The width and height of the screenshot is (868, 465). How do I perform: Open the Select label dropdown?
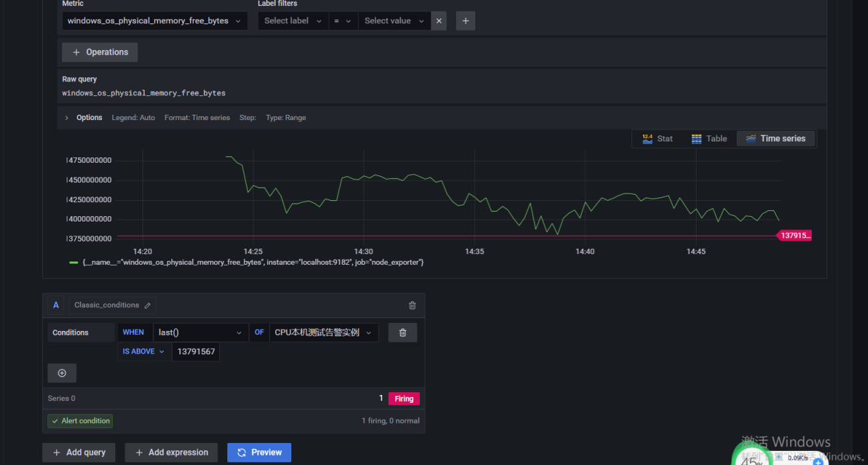293,21
